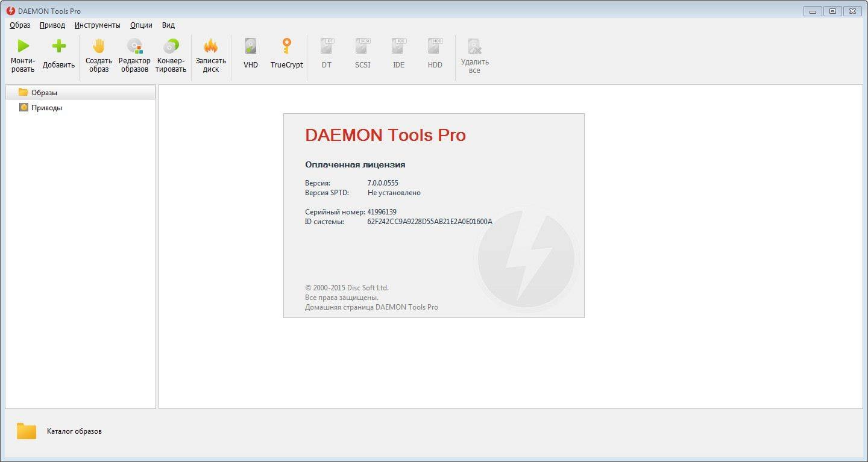Viewport: 868px width, 462px height.
Task: Click the system ID value 62F242CC9A9228D55AB21E2A0E01600A
Action: coord(430,222)
